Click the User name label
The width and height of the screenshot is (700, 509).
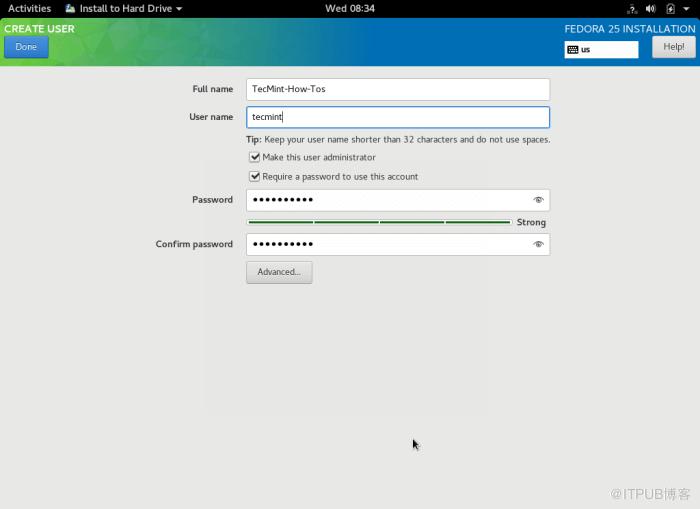coord(211,117)
